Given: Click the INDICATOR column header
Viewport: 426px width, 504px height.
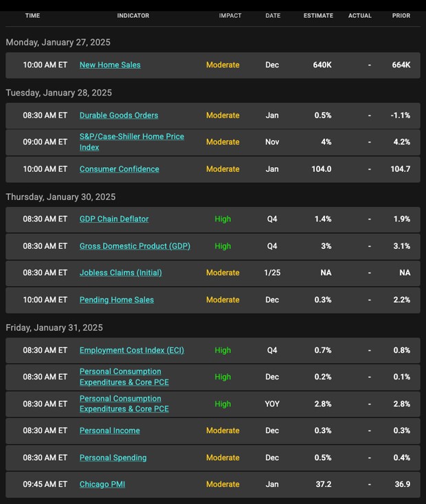Looking at the screenshot, I should [133, 16].
